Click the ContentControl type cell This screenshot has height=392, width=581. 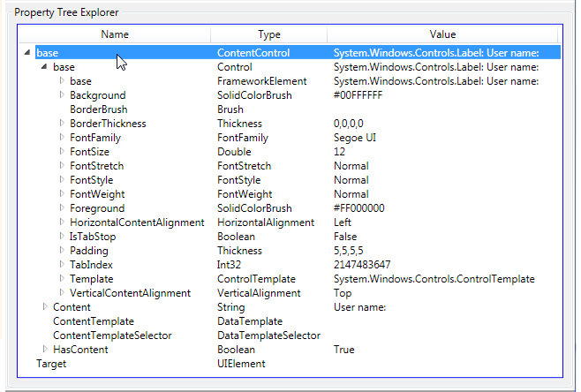pyautogui.click(x=253, y=53)
